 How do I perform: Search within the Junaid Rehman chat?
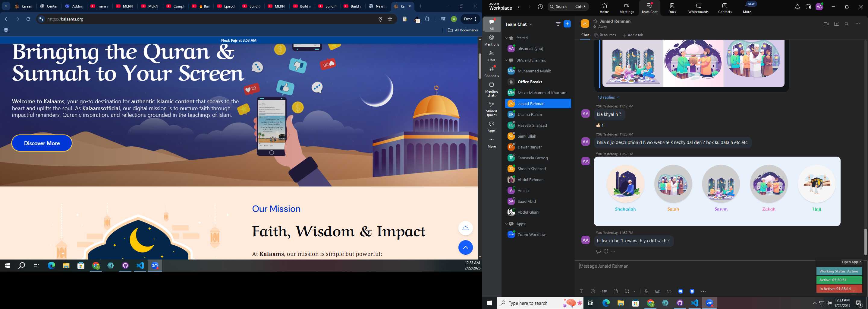(x=847, y=24)
